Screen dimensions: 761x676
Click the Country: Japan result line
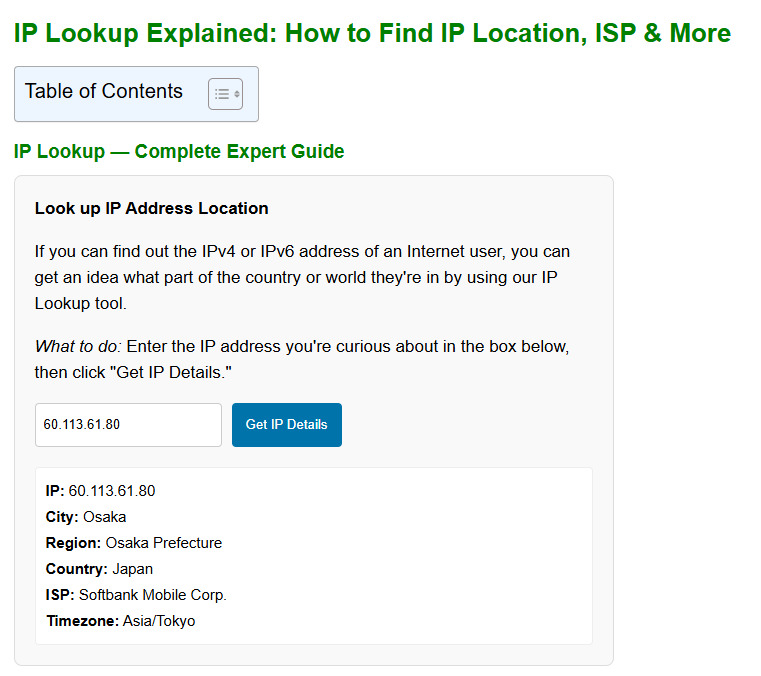click(99, 569)
